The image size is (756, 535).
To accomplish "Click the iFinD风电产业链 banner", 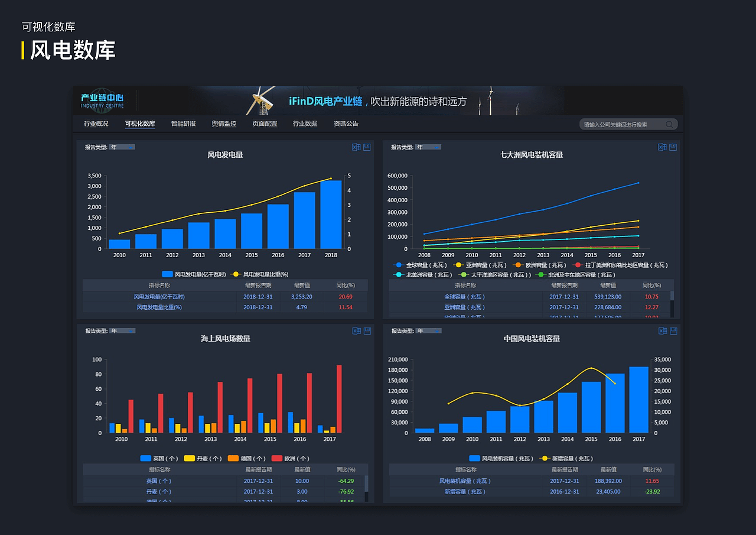I will pyautogui.click(x=378, y=101).
